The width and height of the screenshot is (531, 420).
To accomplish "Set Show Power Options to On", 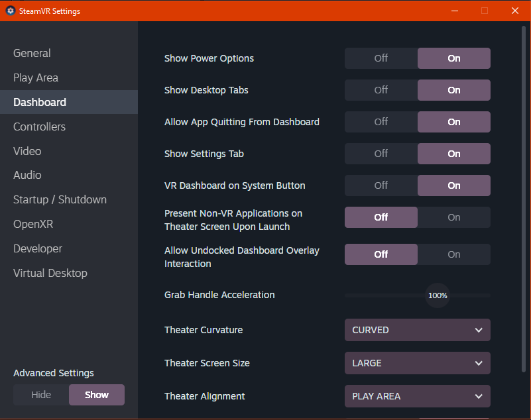I will click(454, 58).
